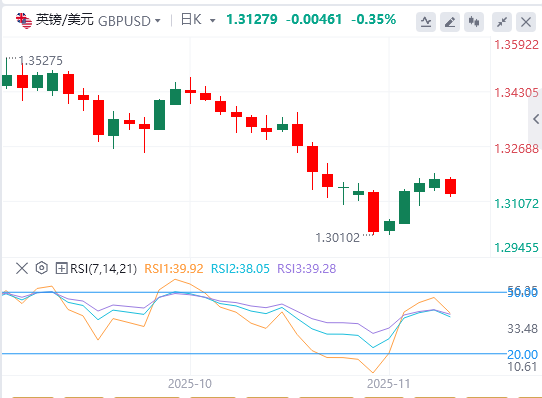This screenshot has width=542, height=398.
Task: Click the GBP/USD flag icon
Action: (24, 20)
